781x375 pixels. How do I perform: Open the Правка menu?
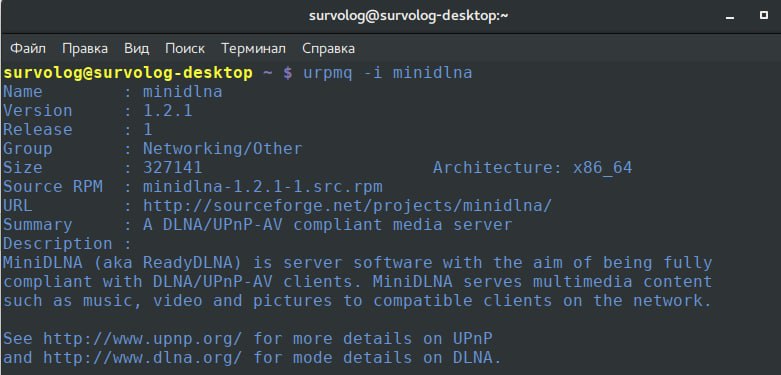click(85, 48)
